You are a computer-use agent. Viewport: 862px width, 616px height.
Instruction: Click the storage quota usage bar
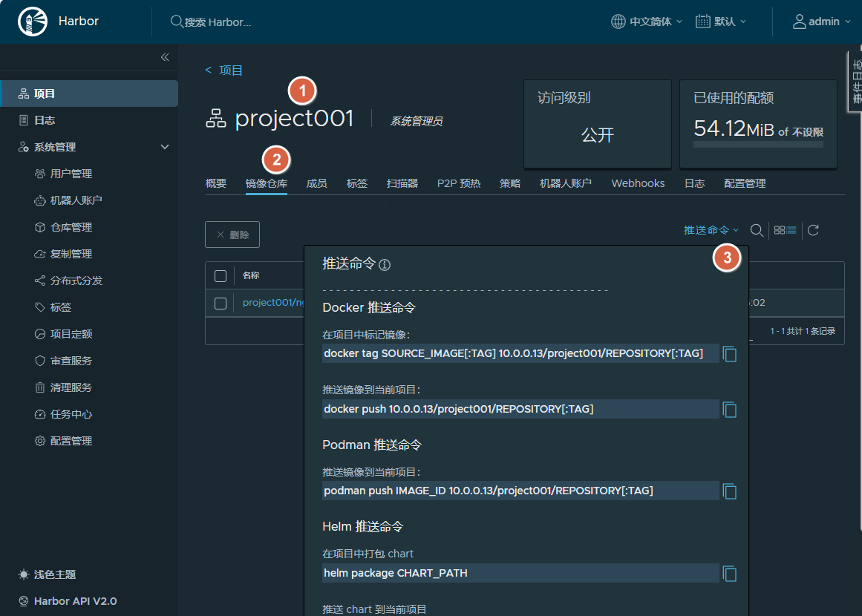tap(758, 145)
